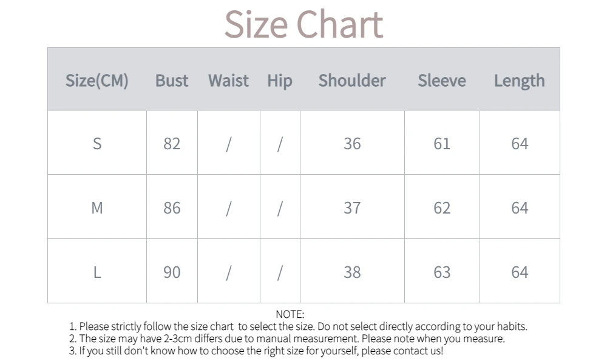The image size is (607, 364).
Task: Select the L size row label
Action: click(x=97, y=272)
